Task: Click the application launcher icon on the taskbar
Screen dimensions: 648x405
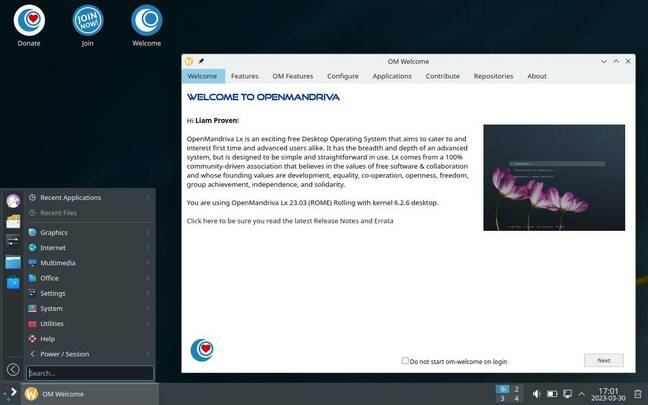Action: click(10, 394)
